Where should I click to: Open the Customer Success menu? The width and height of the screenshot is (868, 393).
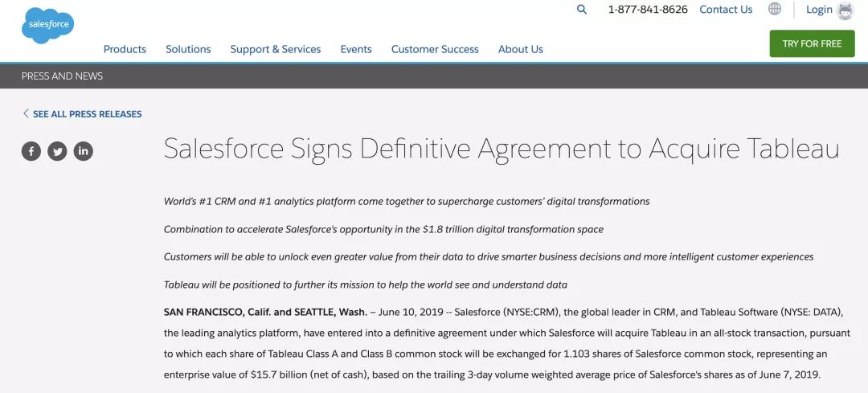(x=435, y=49)
